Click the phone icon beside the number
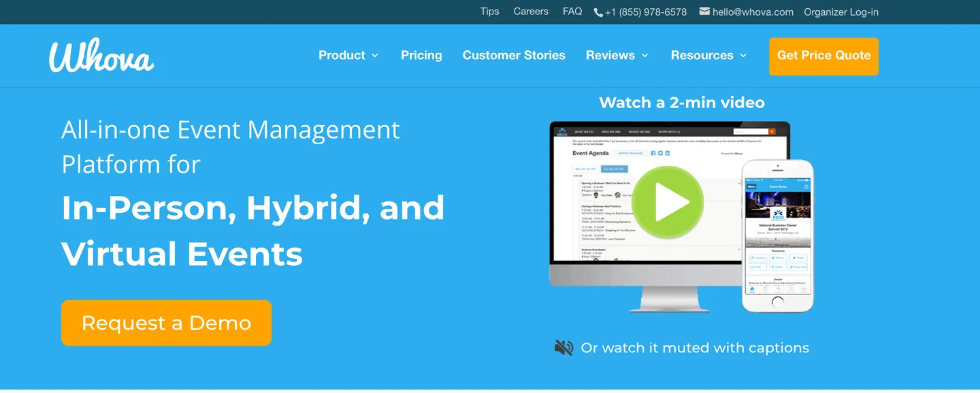The width and height of the screenshot is (980, 393). click(598, 12)
